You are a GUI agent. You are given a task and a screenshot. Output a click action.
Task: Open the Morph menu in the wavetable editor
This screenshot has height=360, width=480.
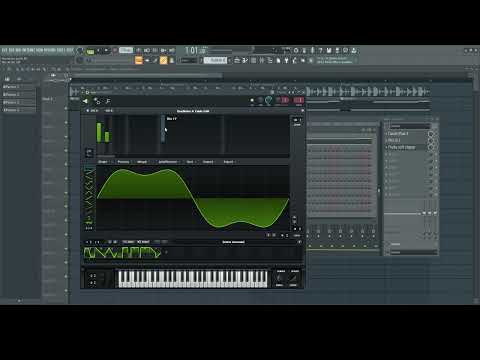tap(143, 162)
